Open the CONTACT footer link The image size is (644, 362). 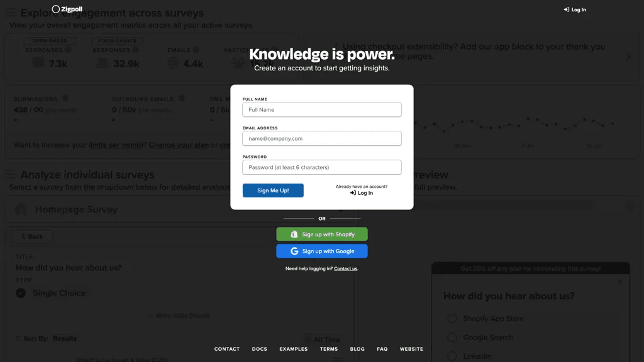click(x=226, y=349)
